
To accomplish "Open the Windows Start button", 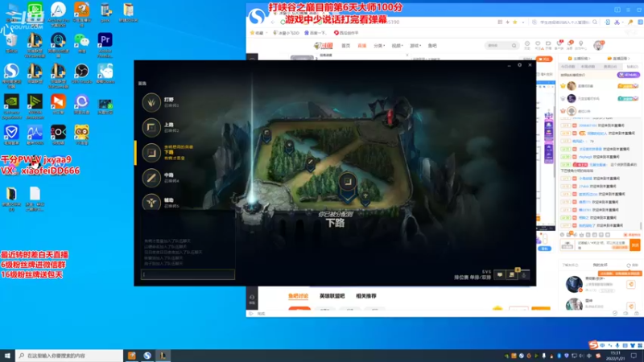I will 7,356.
